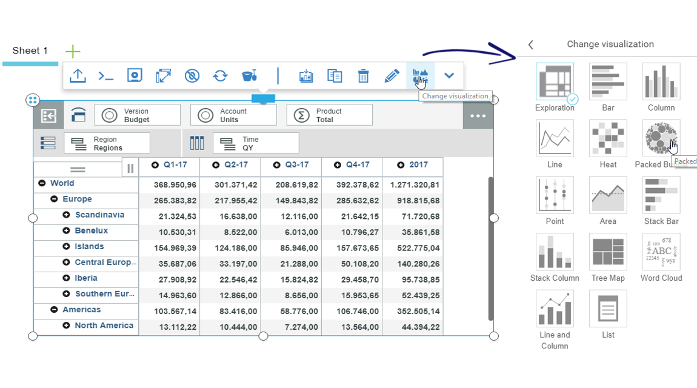Expand the Scandinavia row

[66, 215]
